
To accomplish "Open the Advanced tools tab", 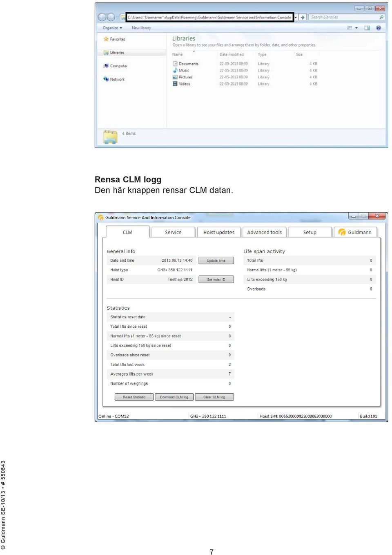I will pos(265,232).
